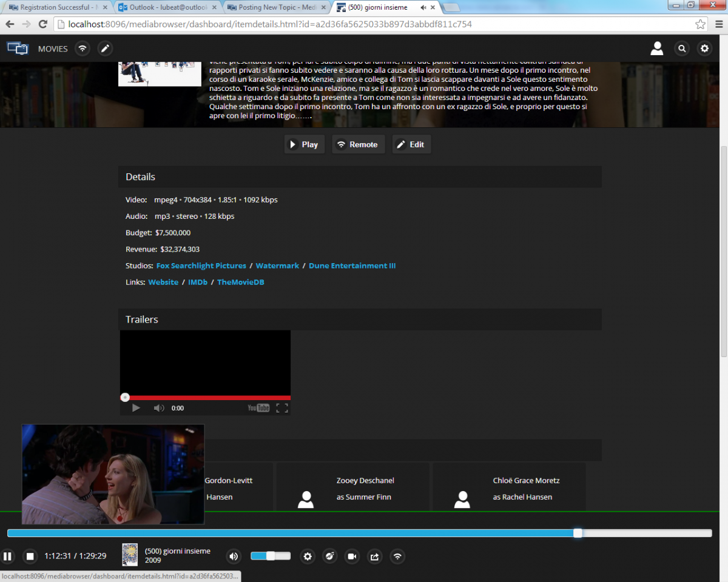Click the Budget value $7,500,000
Image resolution: width=728 pixels, height=582 pixels.
point(173,233)
